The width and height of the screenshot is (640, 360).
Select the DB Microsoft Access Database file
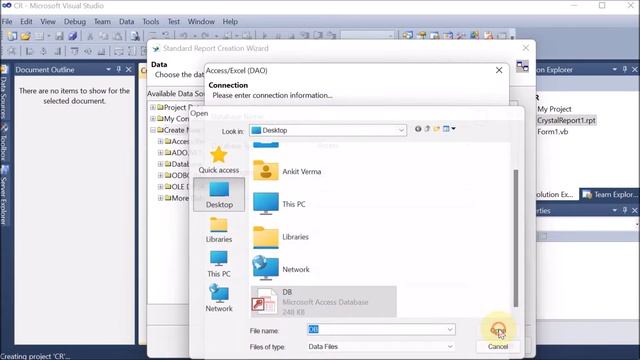point(323,302)
